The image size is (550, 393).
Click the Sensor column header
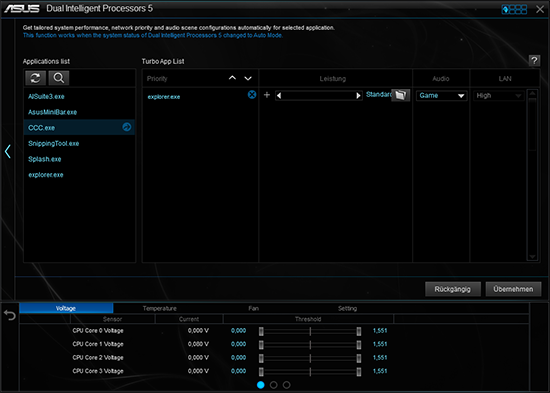pyautogui.click(x=112, y=319)
